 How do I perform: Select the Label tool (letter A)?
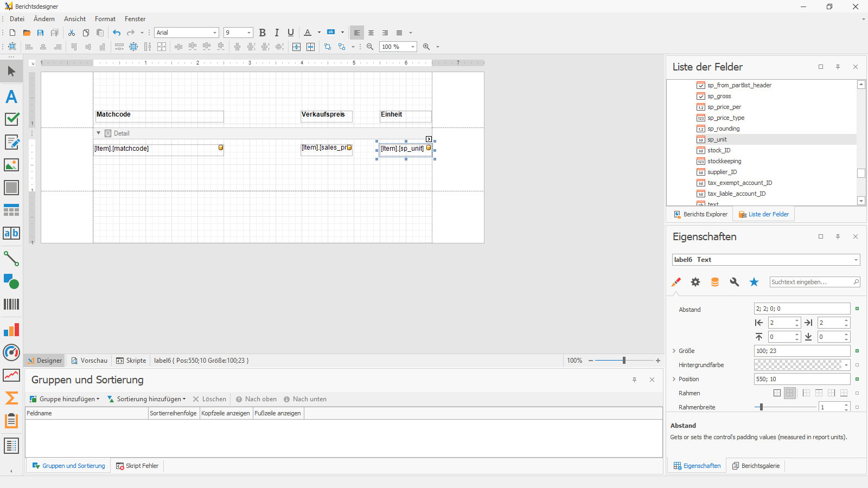click(11, 97)
